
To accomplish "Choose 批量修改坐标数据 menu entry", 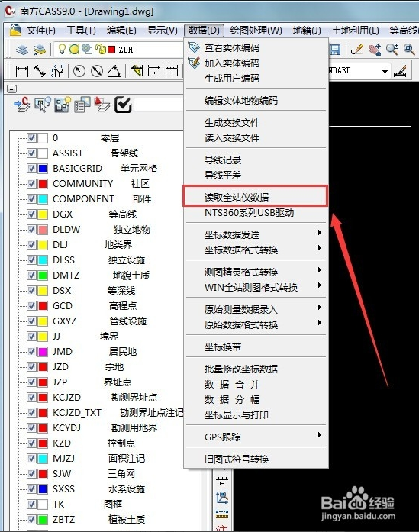I will [256, 369].
